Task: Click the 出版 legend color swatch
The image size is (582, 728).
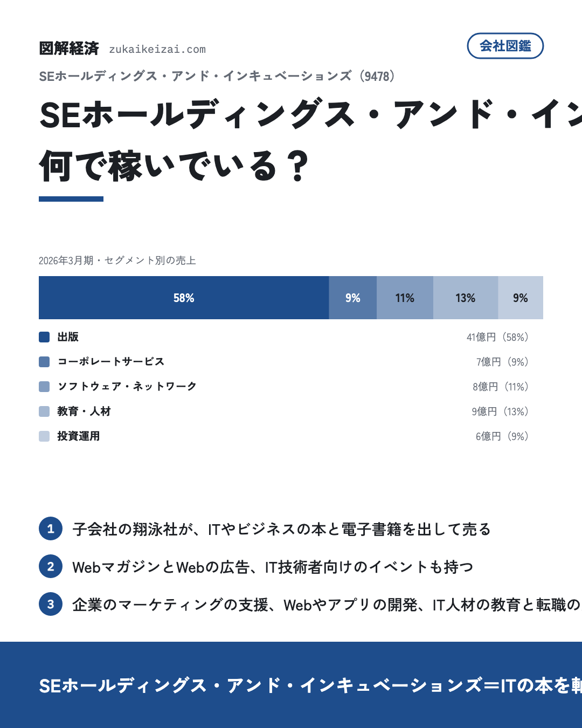Action: [44, 337]
